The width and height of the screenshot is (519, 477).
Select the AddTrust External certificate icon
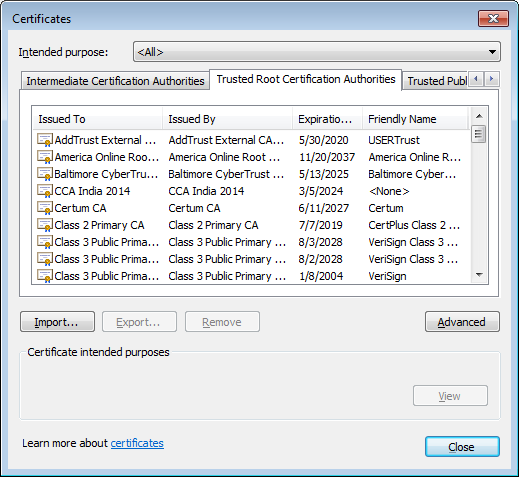45,140
